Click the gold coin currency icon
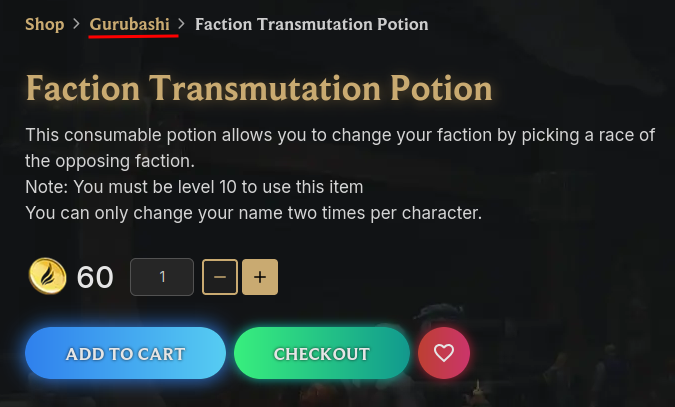The width and height of the screenshot is (675, 407). click(48, 276)
